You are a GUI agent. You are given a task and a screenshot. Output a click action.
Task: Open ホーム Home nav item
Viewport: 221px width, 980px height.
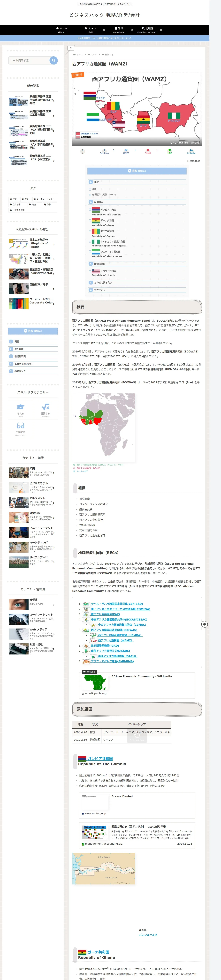click(61, 30)
